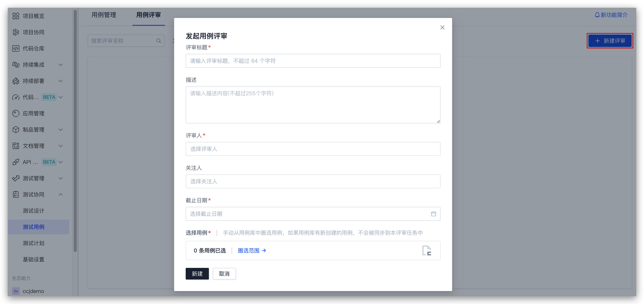
Task: Open the 圈选范围 link
Action: pos(252,251)
